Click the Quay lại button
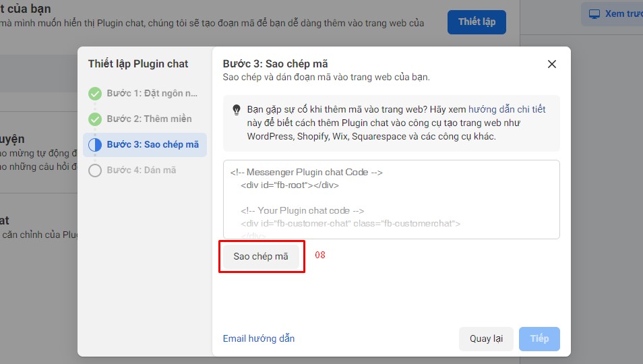The height and width of the screenshot is (364, 643). tap(486, 338)
